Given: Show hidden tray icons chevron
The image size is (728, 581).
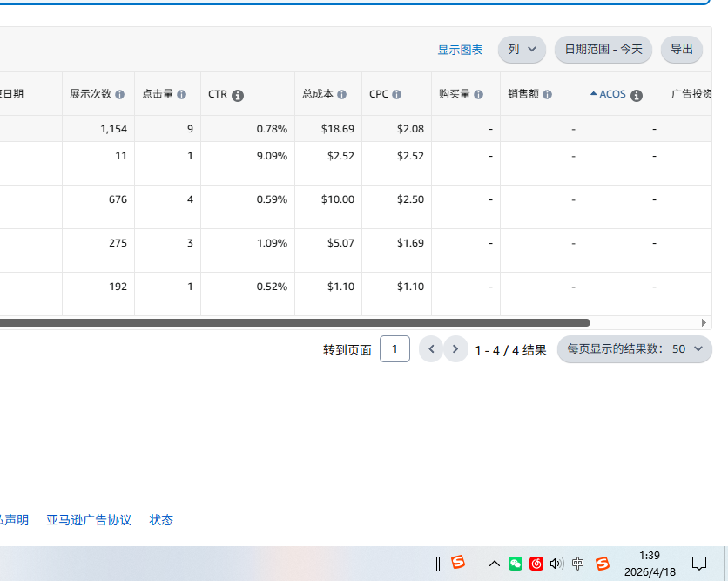Looking at the screenshot, I should pyautogui.click(x=495, y=564).
